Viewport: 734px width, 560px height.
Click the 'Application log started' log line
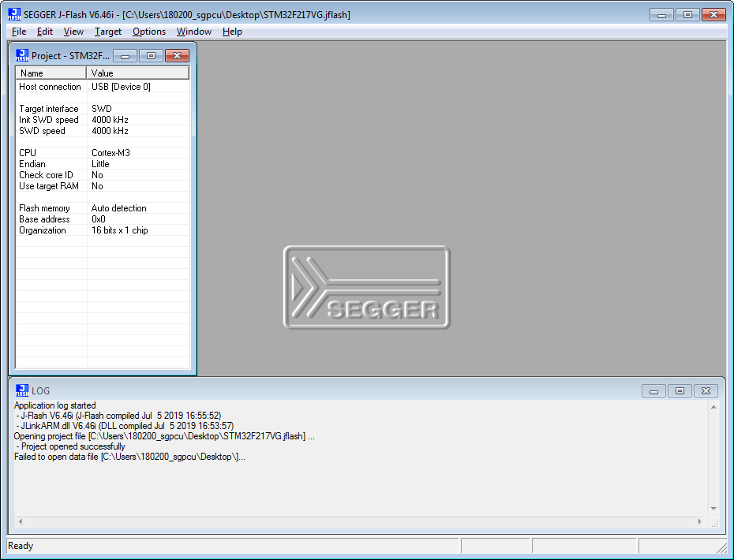point(54,405)
